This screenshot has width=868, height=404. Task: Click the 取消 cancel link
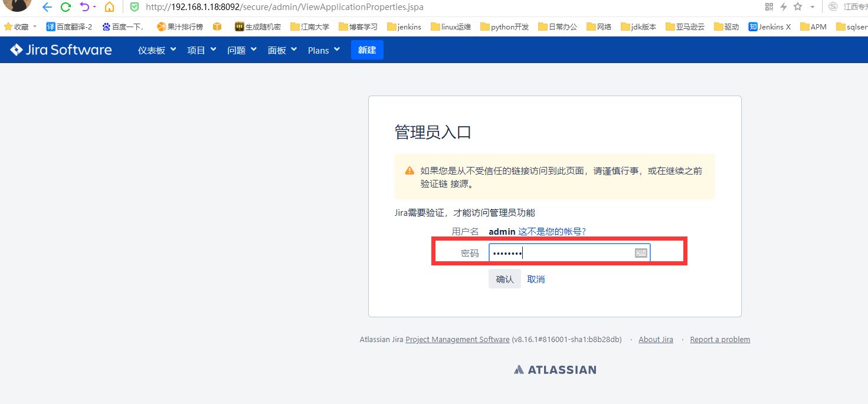pyautogui.click(x=536, y=279)
